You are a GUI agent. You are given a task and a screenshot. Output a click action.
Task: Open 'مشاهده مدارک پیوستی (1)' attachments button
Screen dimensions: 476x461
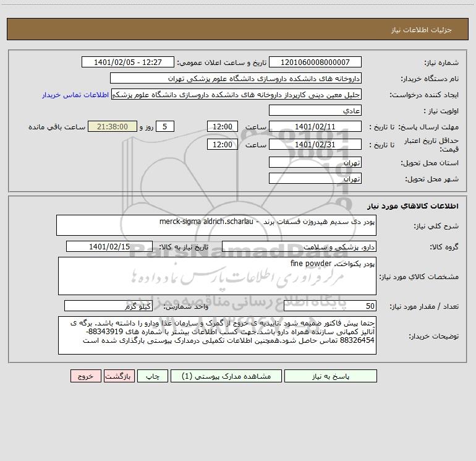(x=226, y=376)
